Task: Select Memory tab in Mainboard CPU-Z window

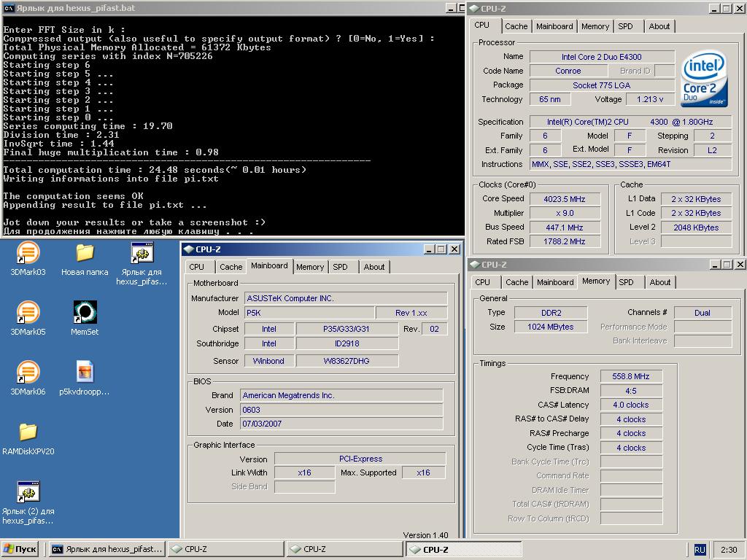Action: click(309, 267)
